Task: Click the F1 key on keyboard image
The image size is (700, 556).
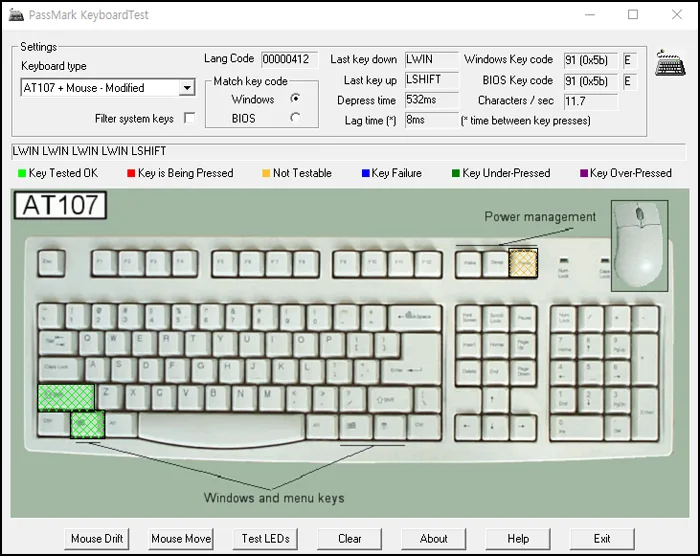Action: [x=104, y=263]
